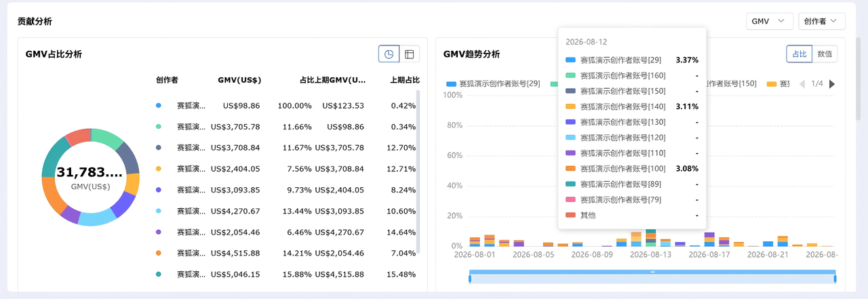Click the donut chart center total 31,783…
The width and height of the screenshot is (868, 299).
90,173
